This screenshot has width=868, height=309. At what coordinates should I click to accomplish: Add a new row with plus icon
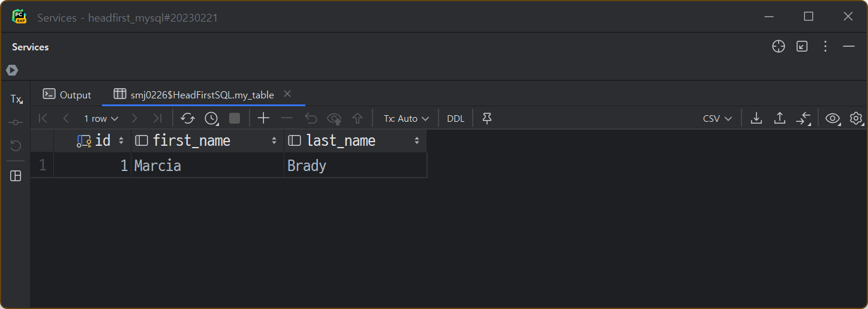263,118
